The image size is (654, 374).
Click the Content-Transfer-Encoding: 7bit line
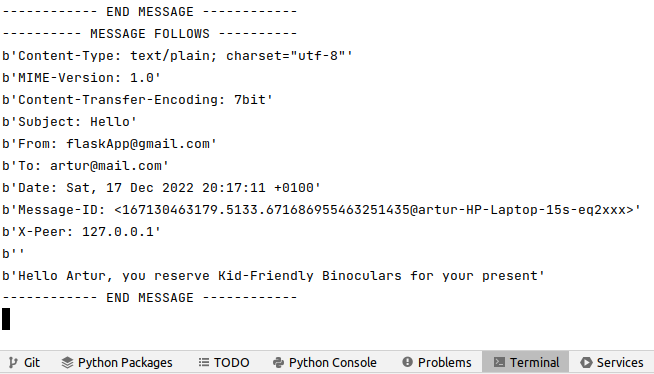pyautogui.click(x=137, y=100)
